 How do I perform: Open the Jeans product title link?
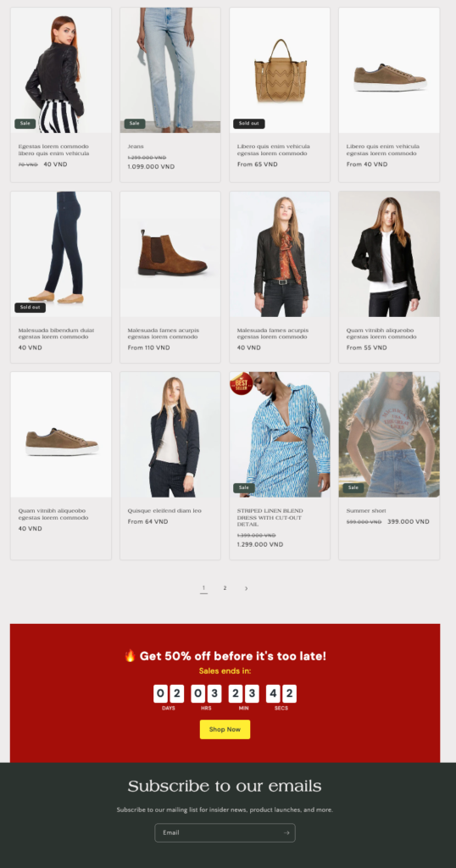click(x=136, y=147)
